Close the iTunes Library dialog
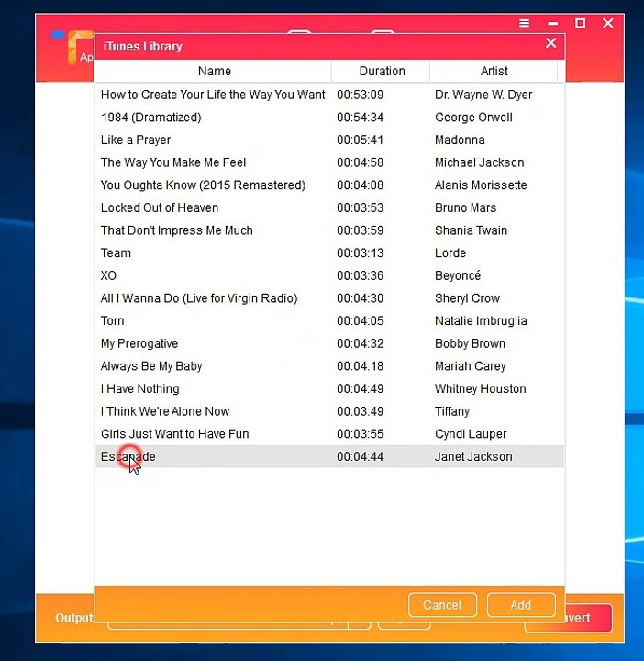 click(551, 43)
